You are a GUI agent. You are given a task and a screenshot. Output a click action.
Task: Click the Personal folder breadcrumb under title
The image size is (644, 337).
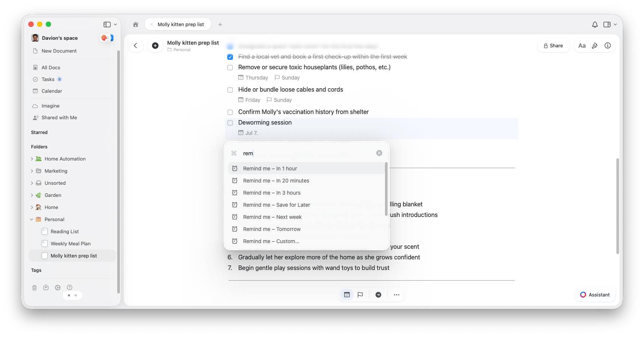[x=179, y=50]
